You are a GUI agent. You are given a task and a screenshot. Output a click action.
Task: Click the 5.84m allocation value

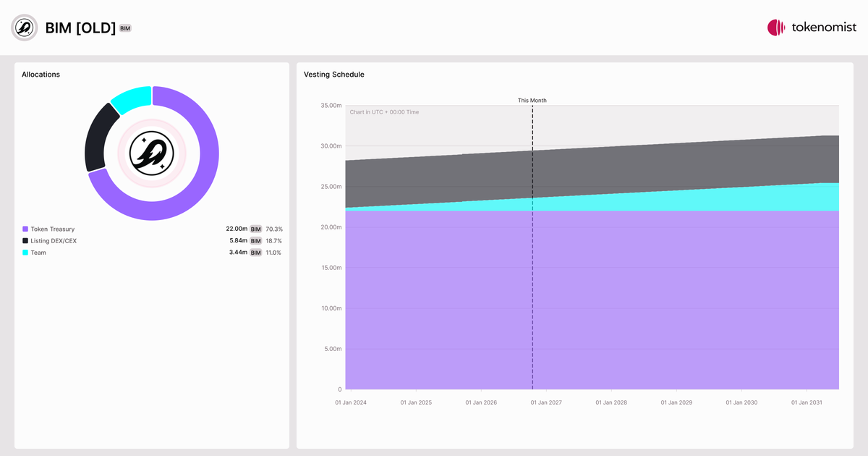click(x=238, y=240)
